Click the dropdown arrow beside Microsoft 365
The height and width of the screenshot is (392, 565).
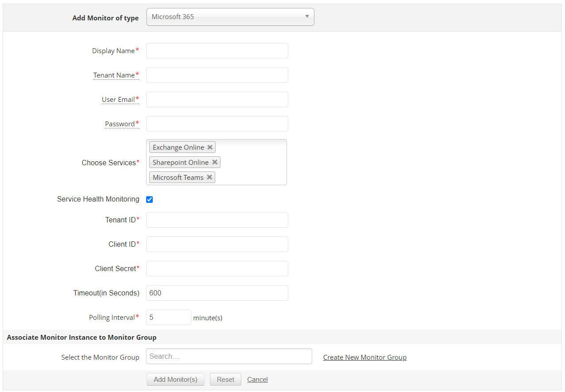coord(307,17)
